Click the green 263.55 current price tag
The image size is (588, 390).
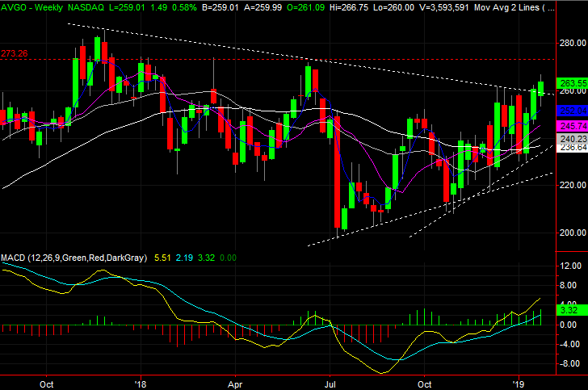tap(573, 83)
